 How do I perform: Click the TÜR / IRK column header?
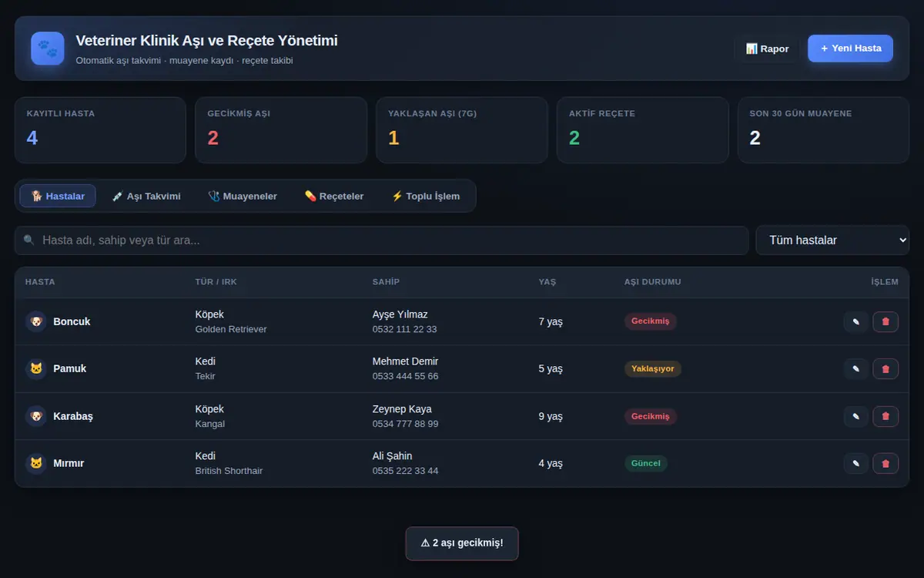(216, 282)
